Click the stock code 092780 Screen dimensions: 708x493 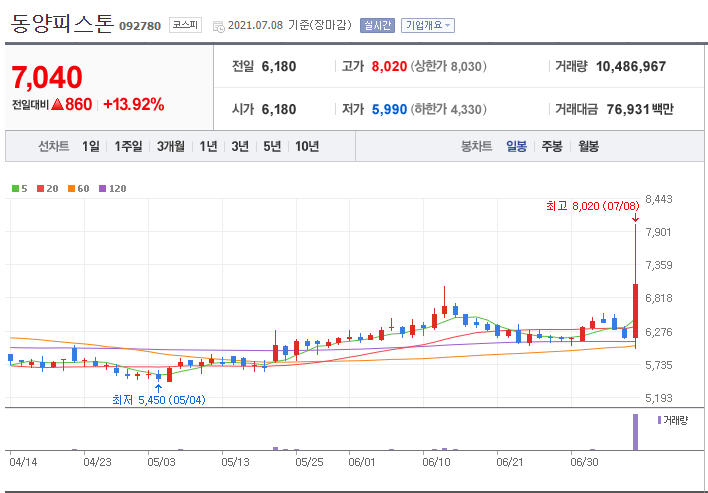(140, 26)
